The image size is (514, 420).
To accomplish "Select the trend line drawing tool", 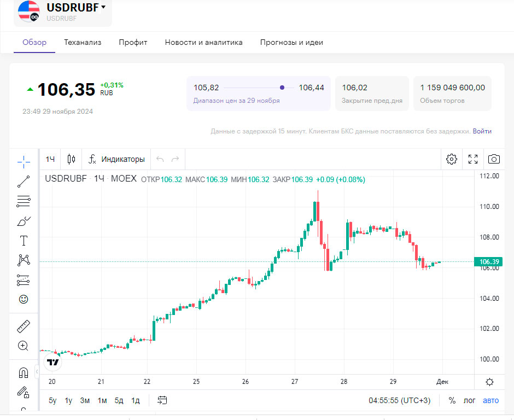I will 24,182.
